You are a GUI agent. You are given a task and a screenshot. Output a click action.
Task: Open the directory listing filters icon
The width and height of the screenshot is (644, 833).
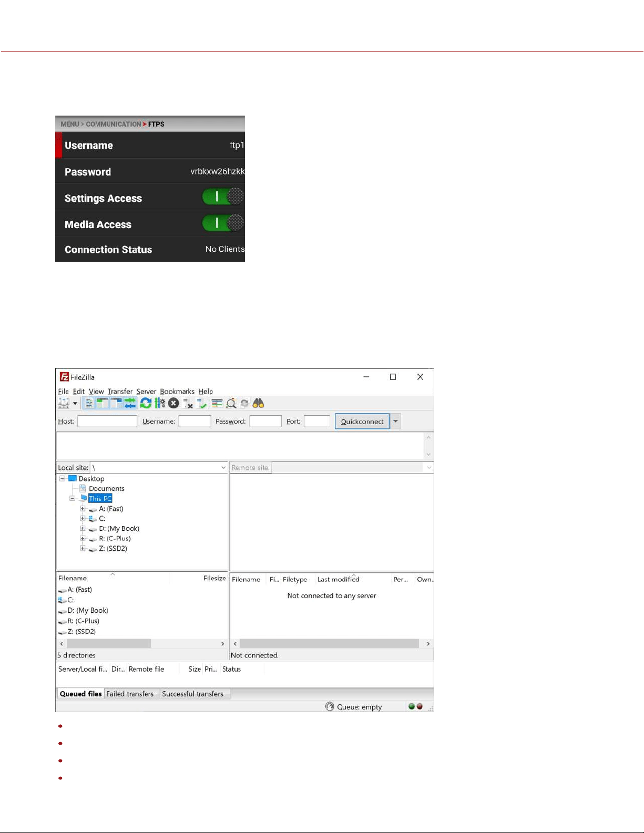[217, 403]
